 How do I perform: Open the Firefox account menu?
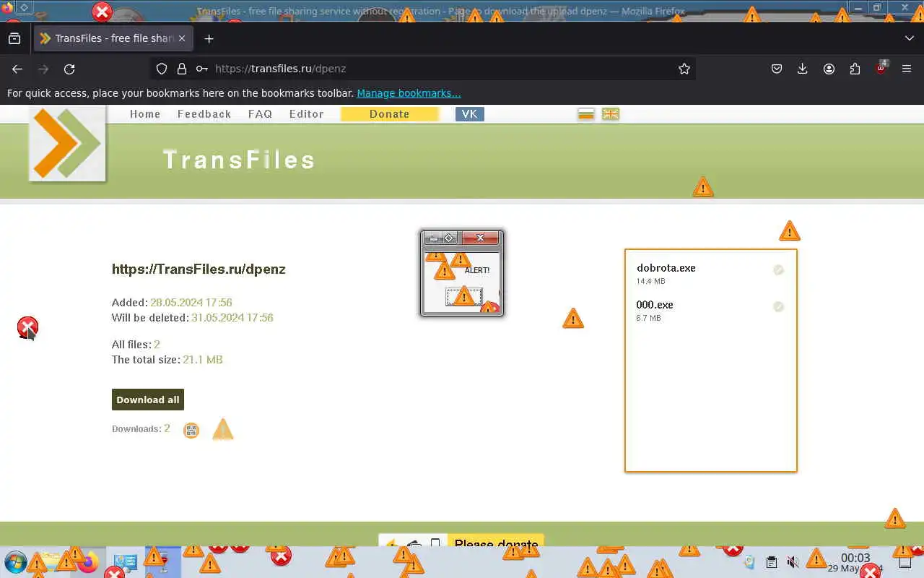pyautogui.click(x=829, y=69)
